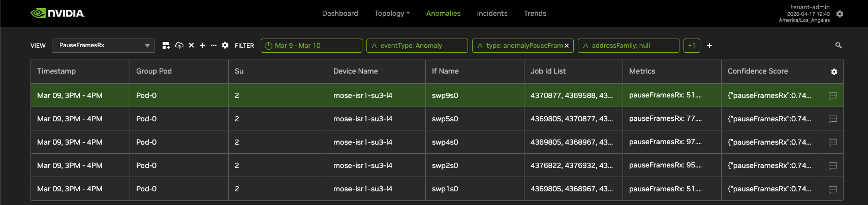Open table column settings gear
This screenshot has width=868, height=205.
(834, 72)
